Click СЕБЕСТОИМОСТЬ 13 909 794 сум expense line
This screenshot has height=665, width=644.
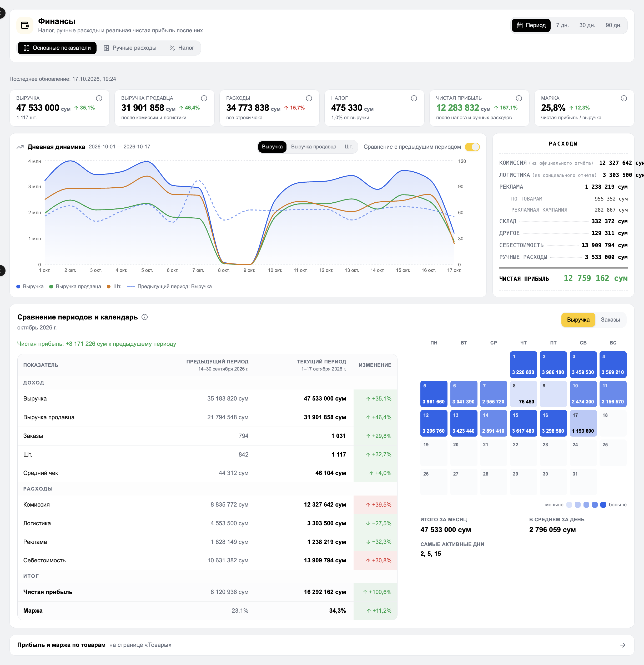click(x=563, y=245)
